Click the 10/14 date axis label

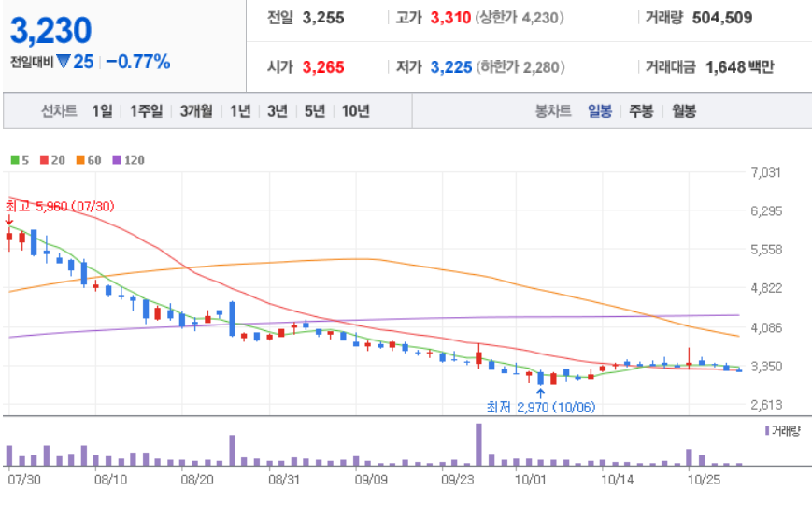pos(617,480)
